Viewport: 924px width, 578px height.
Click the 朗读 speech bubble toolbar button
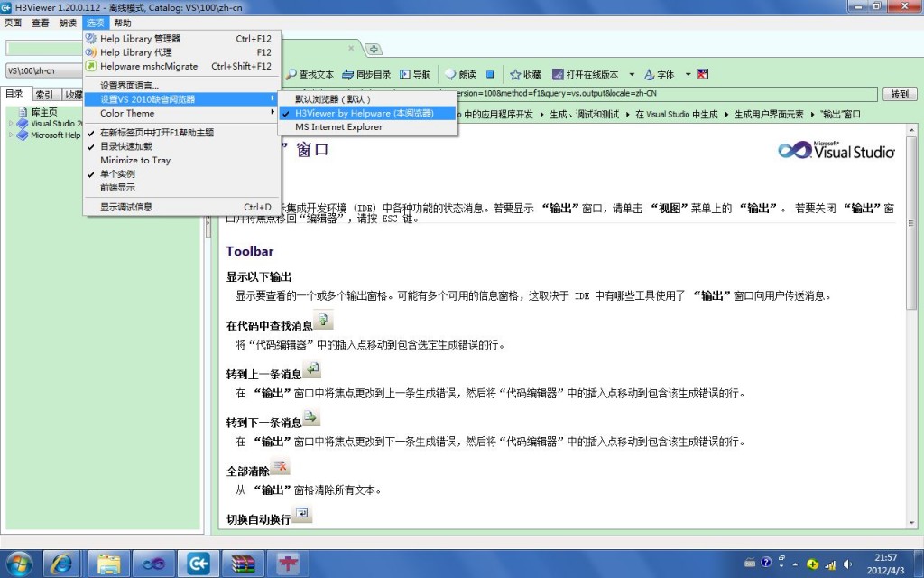tap(461, 74)
